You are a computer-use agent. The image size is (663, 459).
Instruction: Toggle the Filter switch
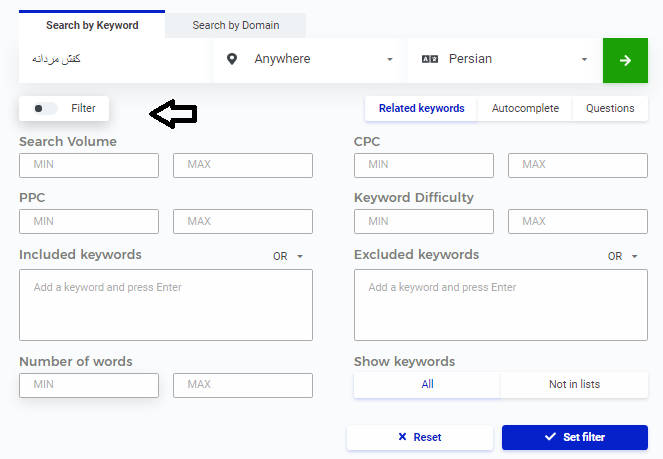45,109
